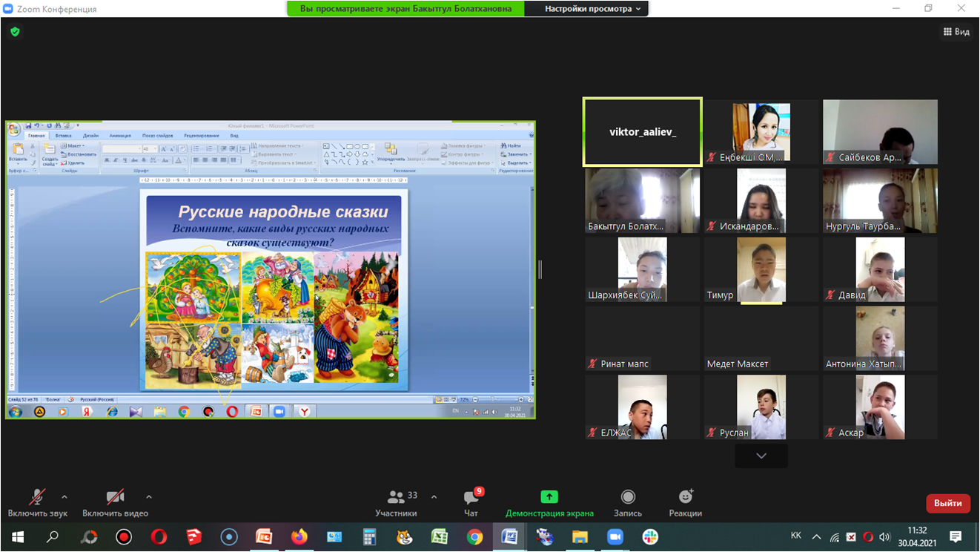Click the red Выйти leave button

[x=947, y=503]
